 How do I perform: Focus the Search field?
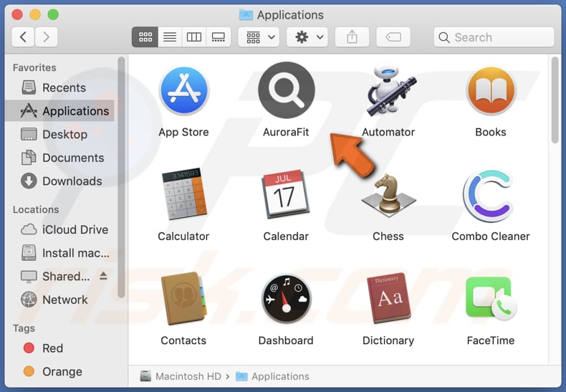point(494,37)
